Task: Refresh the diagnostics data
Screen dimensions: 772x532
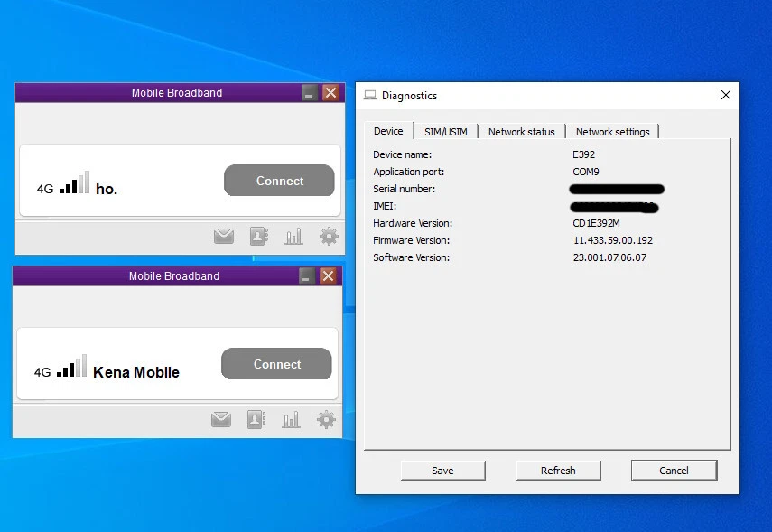Action: pyautogui.click(x=558, y=471)
